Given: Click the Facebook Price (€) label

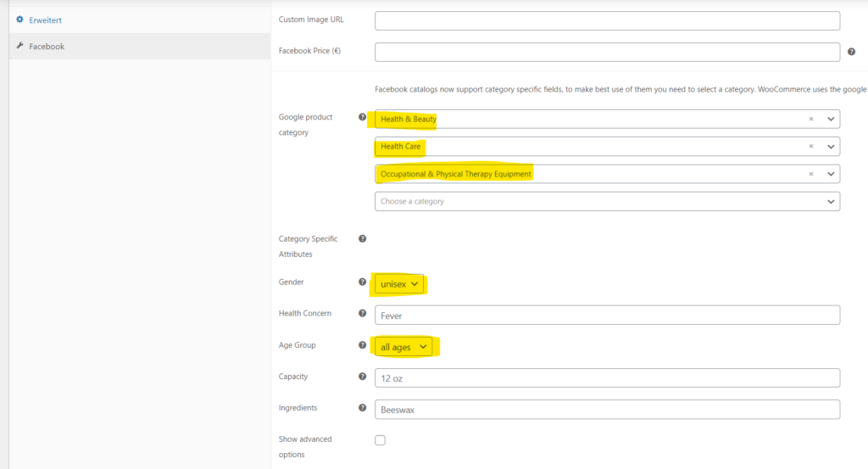Looking at the screenshot, I should point(309,51).
